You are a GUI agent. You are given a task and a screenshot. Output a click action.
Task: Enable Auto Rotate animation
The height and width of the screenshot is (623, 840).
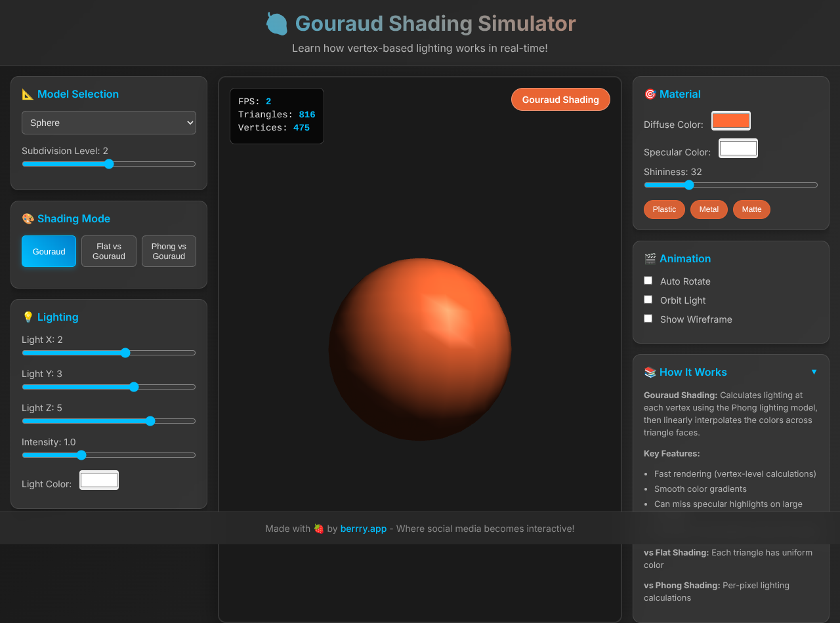tap(648, 280)
